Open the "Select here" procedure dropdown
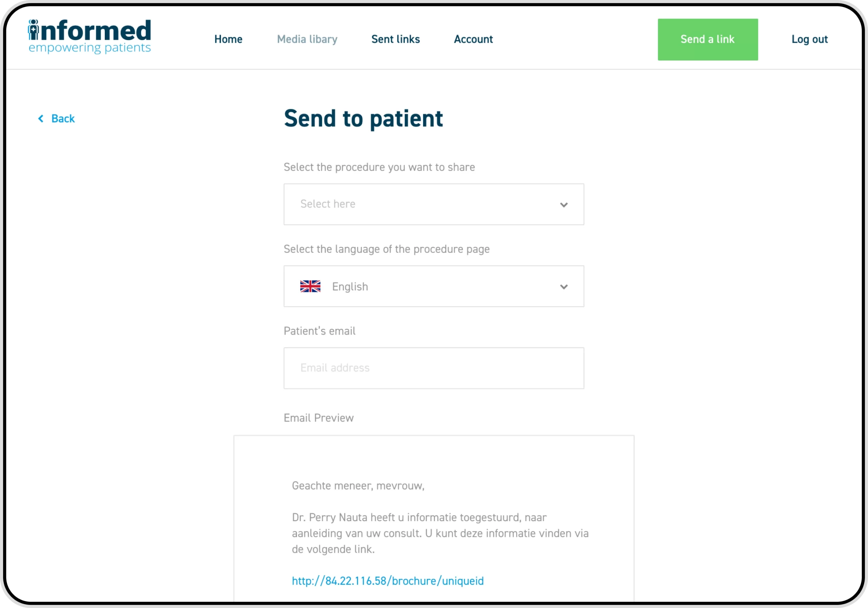 (x=433, y=204)
